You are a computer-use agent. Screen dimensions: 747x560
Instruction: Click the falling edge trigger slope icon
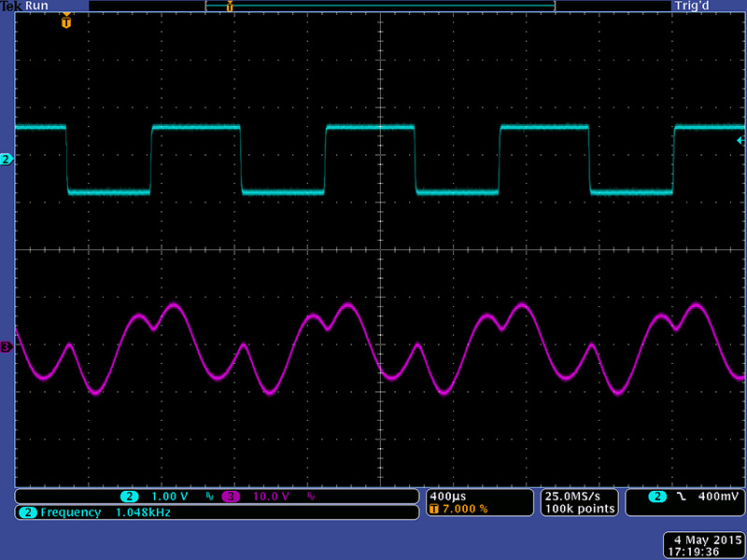coord(682,496)
